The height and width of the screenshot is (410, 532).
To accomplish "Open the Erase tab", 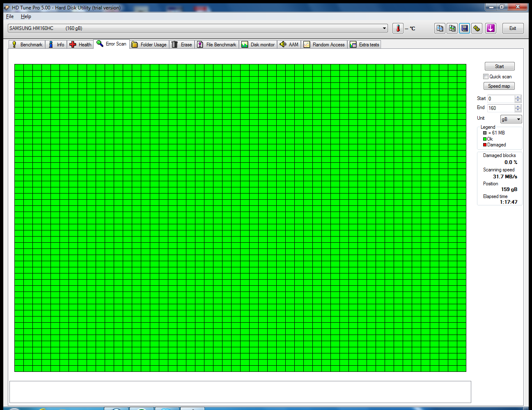I will tap(182, 44).
